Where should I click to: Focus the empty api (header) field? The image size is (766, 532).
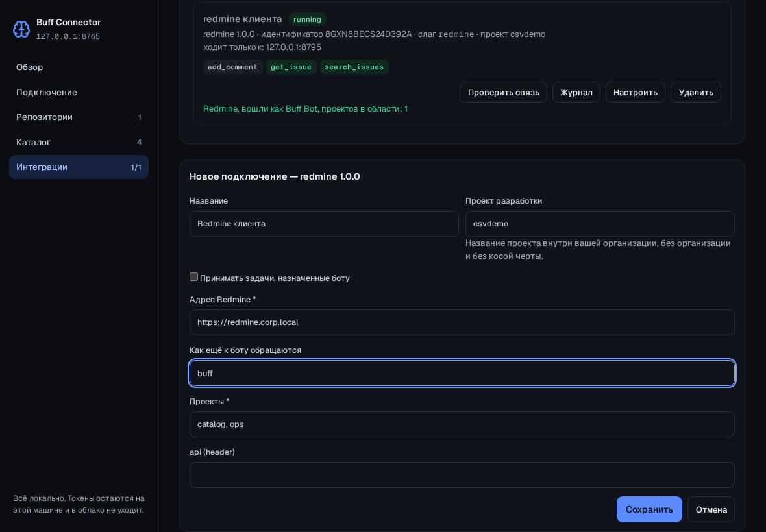click(462, 475)
